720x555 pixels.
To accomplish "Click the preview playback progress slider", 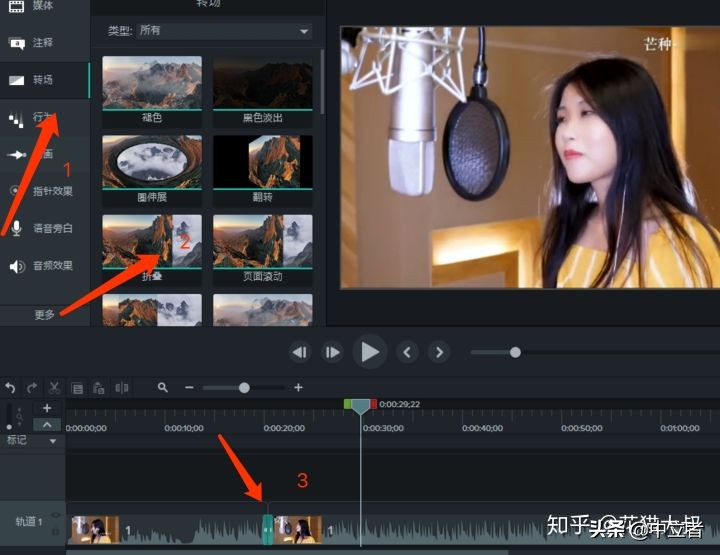I will (x=595, y=353).
